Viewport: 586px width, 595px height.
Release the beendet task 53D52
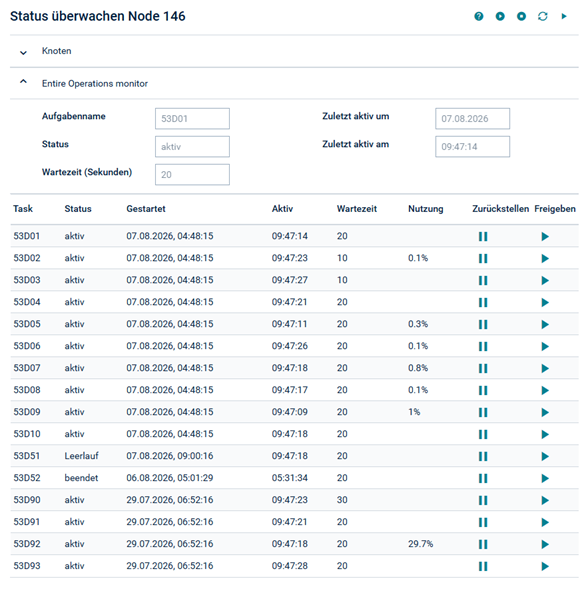pyautogui.click(x=545, y=479)
